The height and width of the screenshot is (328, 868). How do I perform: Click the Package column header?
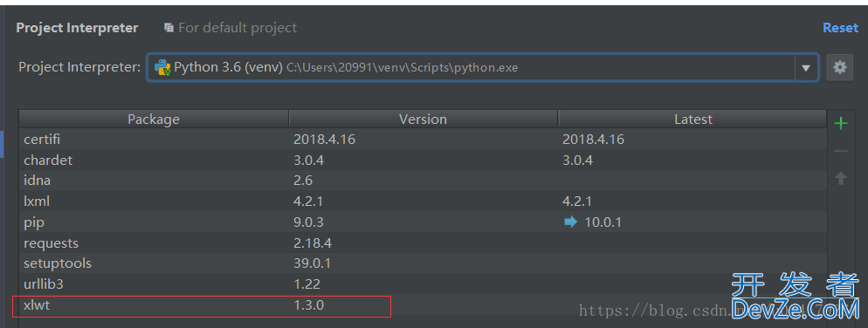click(x=154, y=119)
